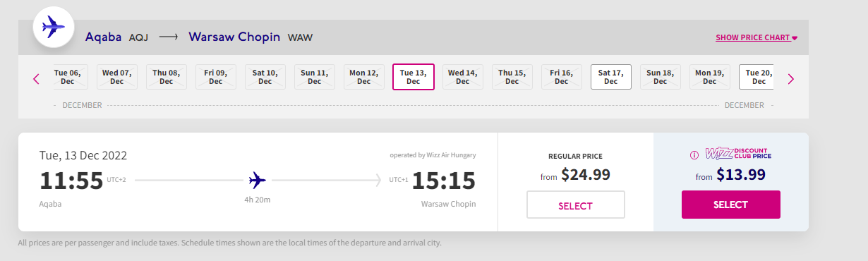Click the next dates right arrow
This screenshot has height=261, width=868.
pyautogui.click(x=790, y=79)
